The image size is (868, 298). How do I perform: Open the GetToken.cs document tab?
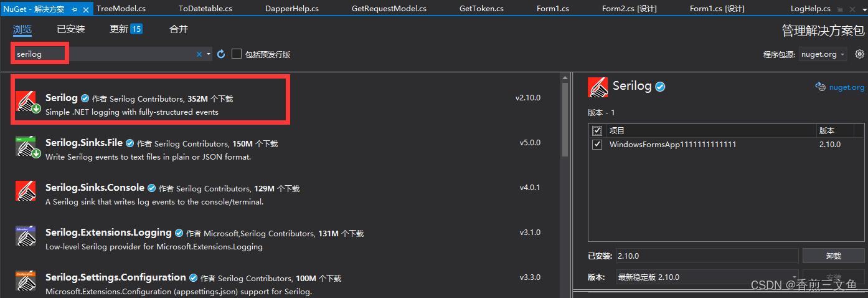[x=481, y=9]
